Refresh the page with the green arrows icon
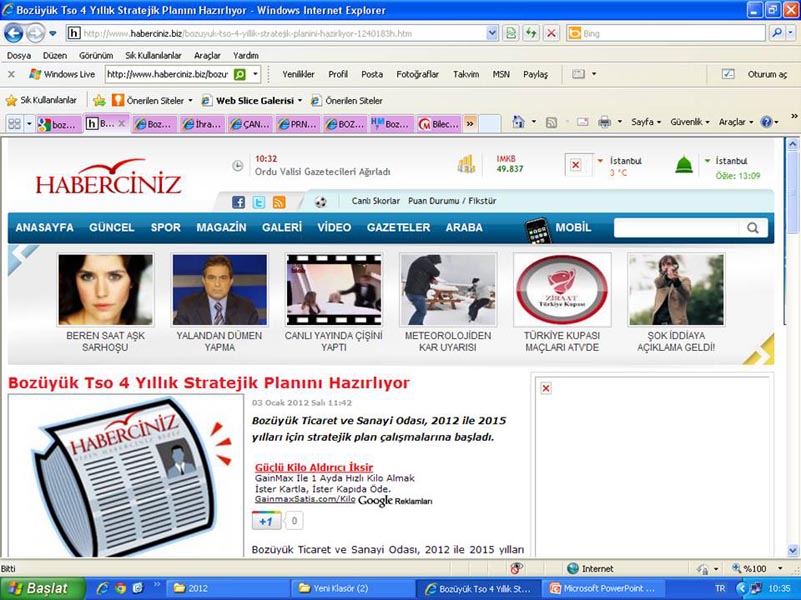Screen dimensions: 801x600 (531, 34)
